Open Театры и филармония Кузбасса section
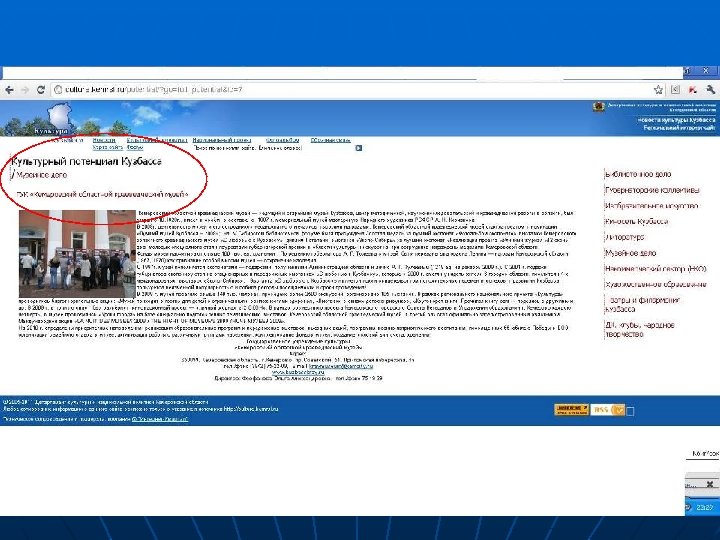The width and height of the screenshot is (720, 540). pos(643,304)
